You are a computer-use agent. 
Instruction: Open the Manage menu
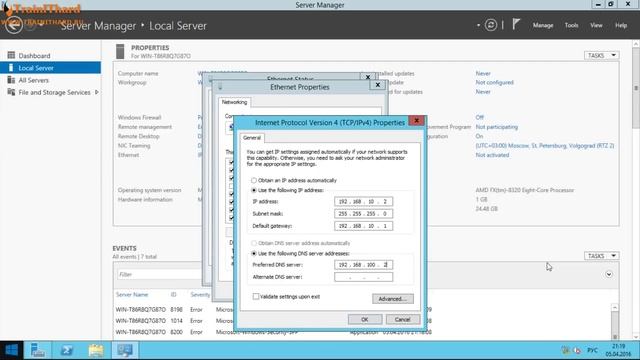coord(543,25)
